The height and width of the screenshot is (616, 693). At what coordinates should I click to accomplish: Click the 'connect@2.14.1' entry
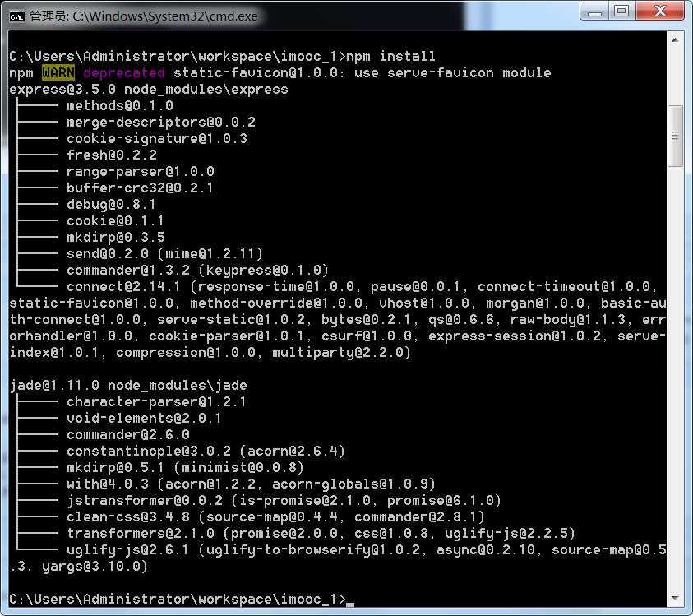pos(124,286)
